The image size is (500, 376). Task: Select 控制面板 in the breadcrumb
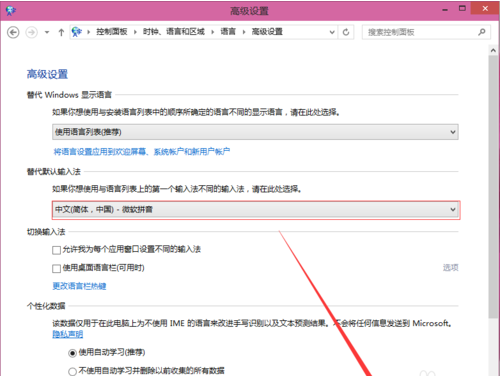click(x=112, y=32)
